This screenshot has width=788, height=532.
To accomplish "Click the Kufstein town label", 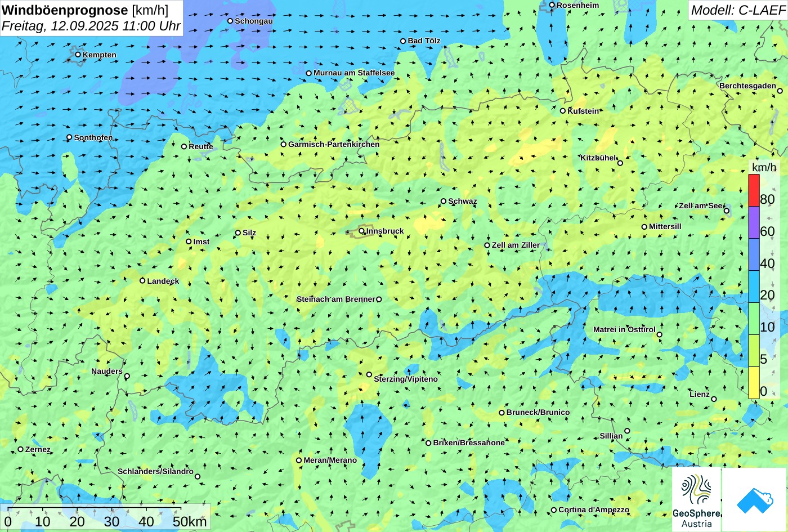I will coord(583,111).
